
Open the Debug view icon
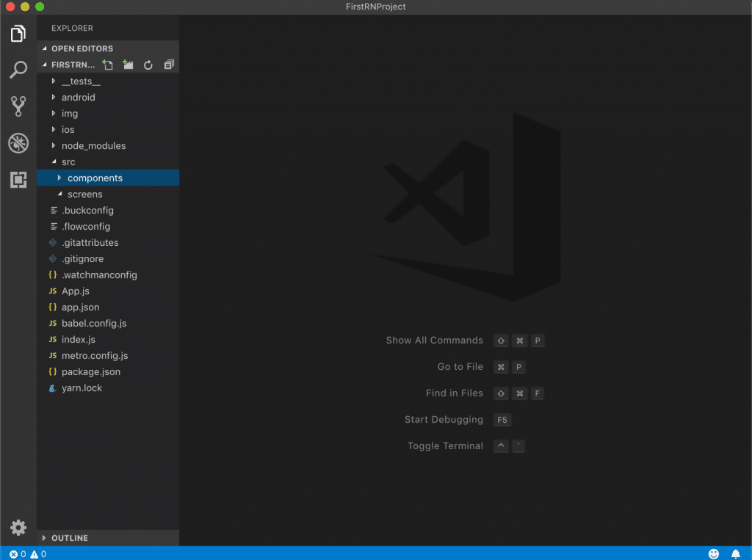coord(18,143)
